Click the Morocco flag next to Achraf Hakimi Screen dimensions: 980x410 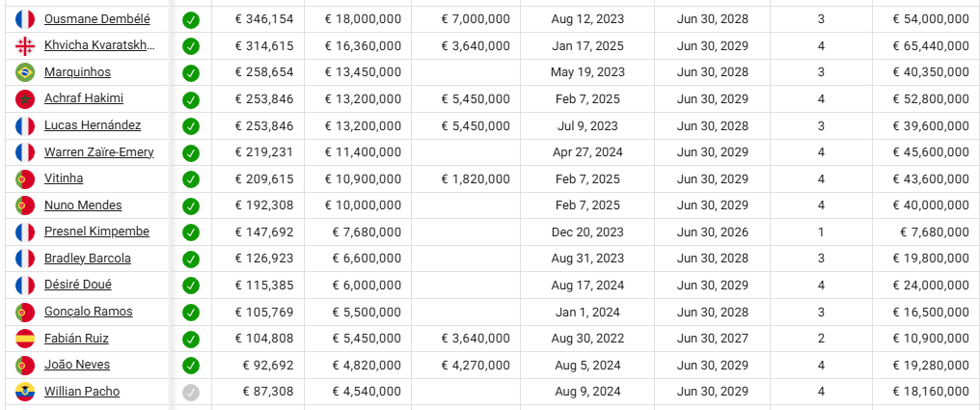tap(25, 99)
